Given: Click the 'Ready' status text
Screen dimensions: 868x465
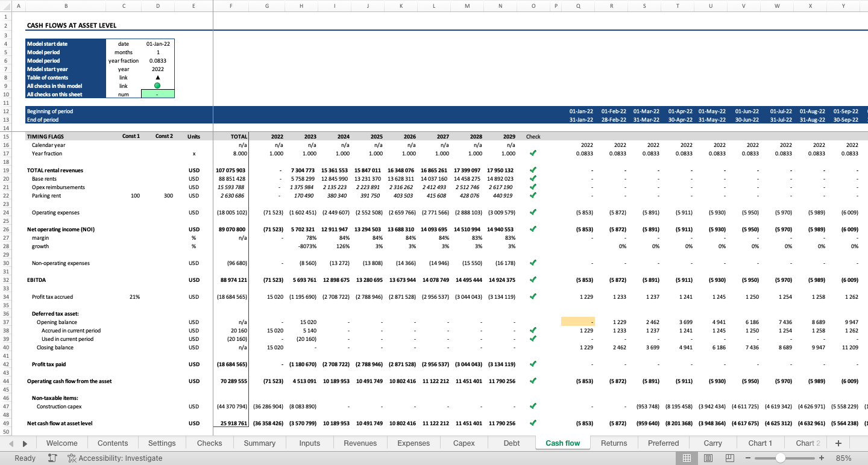Looking at the screenshot, I should coord(25,458).
